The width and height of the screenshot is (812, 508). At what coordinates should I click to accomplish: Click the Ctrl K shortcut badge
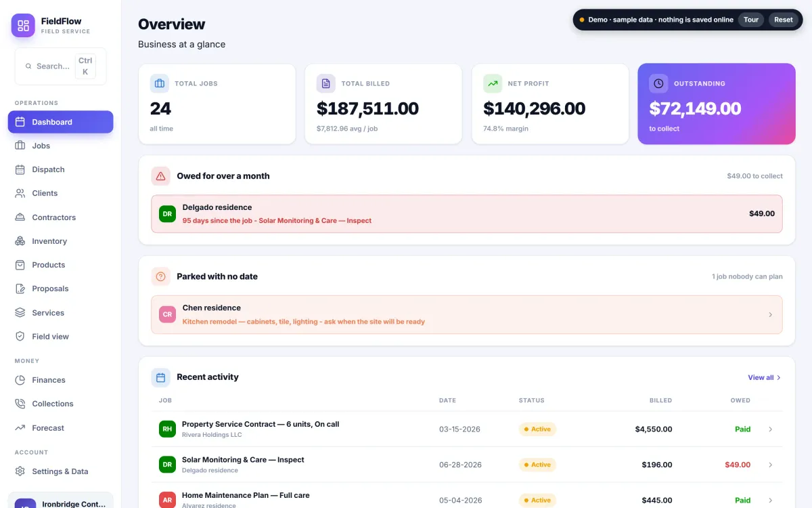tap(85, 66)
